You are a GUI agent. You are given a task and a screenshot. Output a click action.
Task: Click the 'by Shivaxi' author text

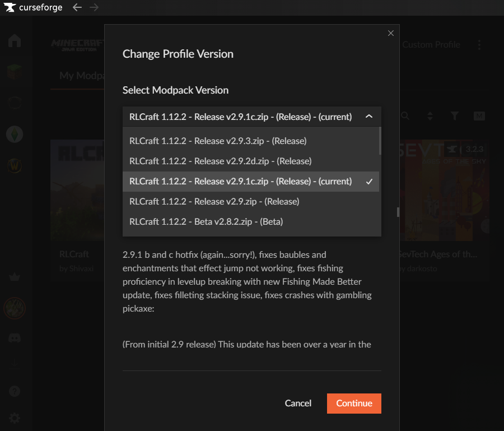click(x=77, y=268)
